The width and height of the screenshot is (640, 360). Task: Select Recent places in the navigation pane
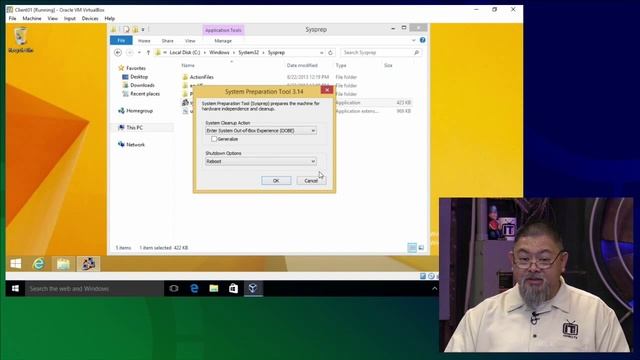click(x=145, y=94)
